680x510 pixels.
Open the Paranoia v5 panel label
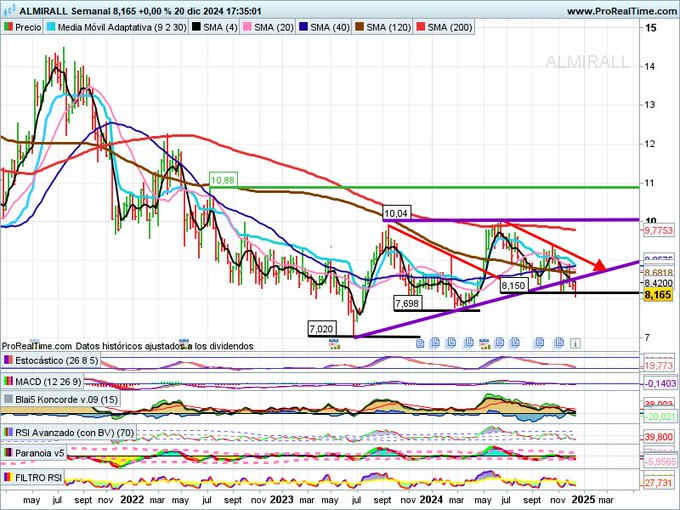pos(39,453)
